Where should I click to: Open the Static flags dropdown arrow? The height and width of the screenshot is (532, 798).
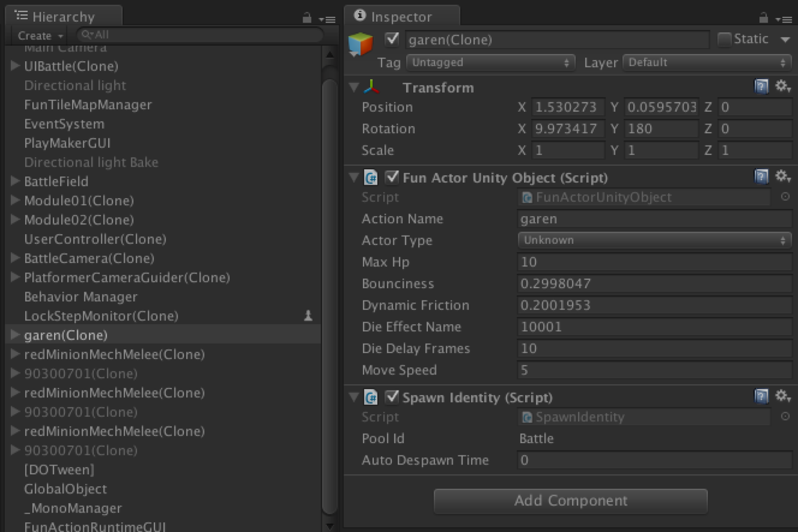click(x=785, y=40)
